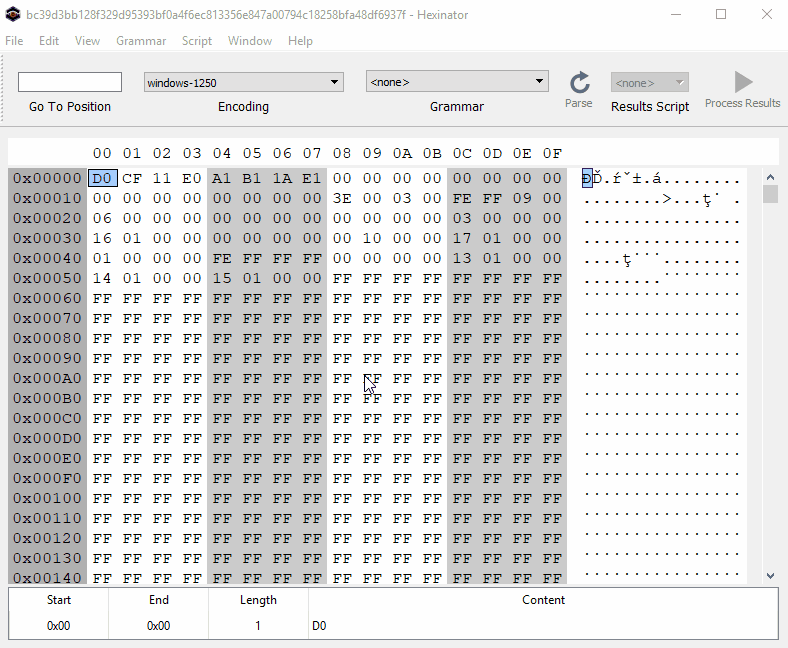The image size is (788, 648).
Task: Click the Length value 1
Action: (x=258, y=626)
